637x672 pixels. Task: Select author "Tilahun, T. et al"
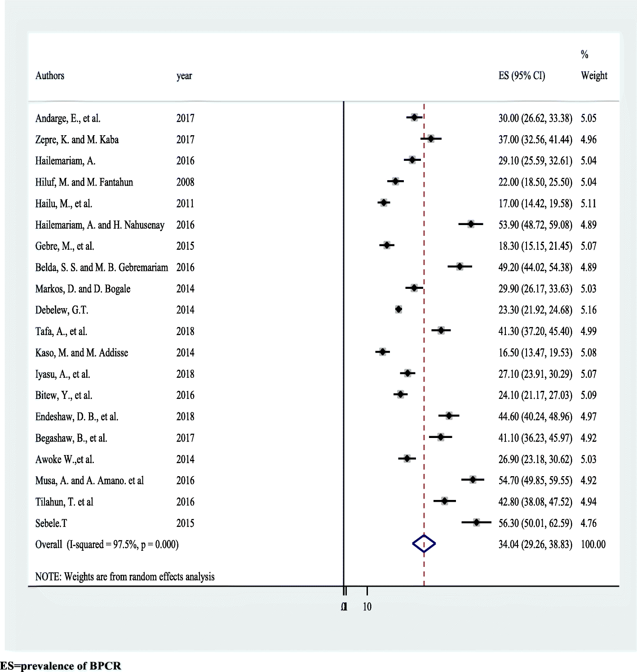tap(64, 502)
